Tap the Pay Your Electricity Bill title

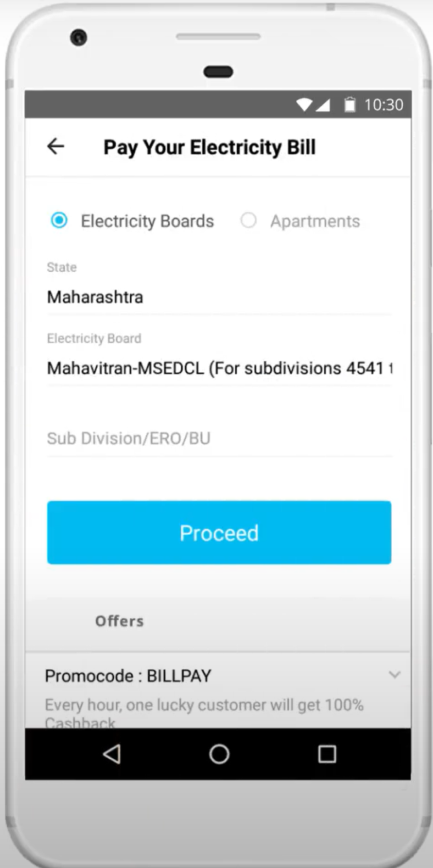point(209,147)
